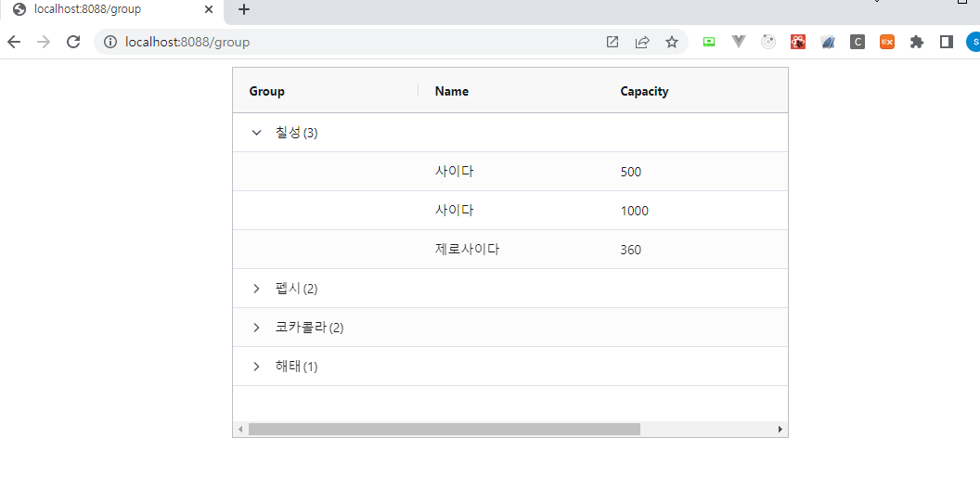The height and width of the screenshot is (477, 980).
Task: Click the 해태 (1) group label
Action: (x=296, y=367)
